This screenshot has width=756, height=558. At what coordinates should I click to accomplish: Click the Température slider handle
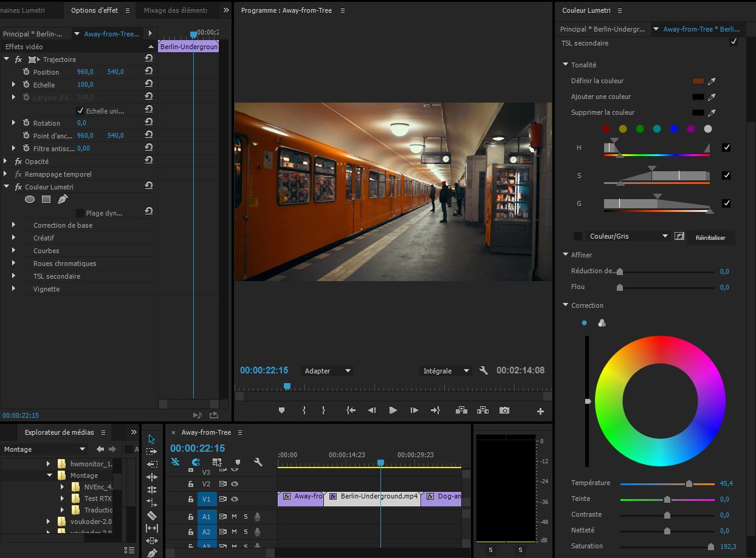coord(689,484)
